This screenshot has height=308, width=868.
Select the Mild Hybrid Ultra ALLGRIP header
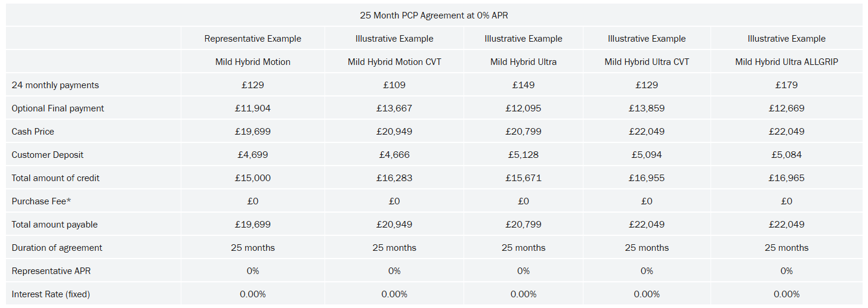coord(786,62)
